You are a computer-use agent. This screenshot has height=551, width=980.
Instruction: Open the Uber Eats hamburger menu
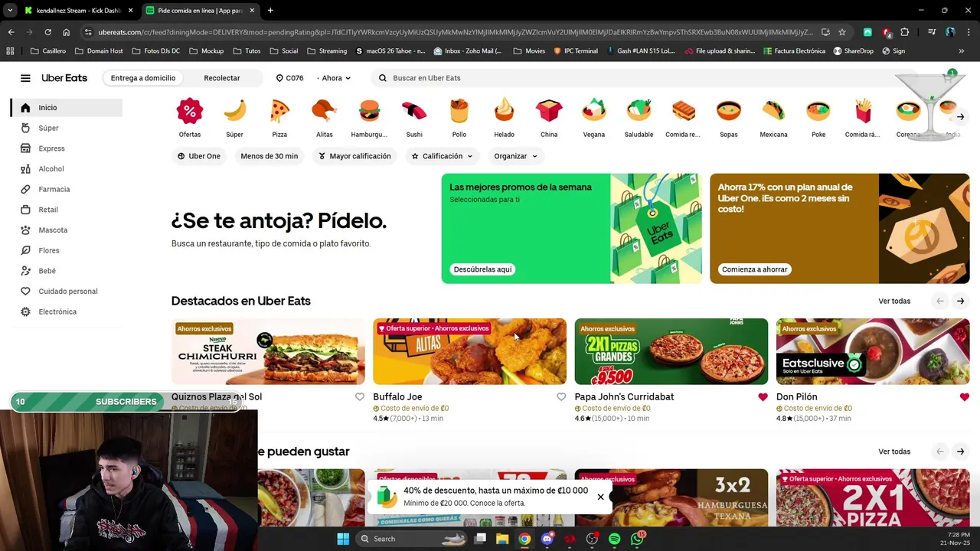(25, 78)
